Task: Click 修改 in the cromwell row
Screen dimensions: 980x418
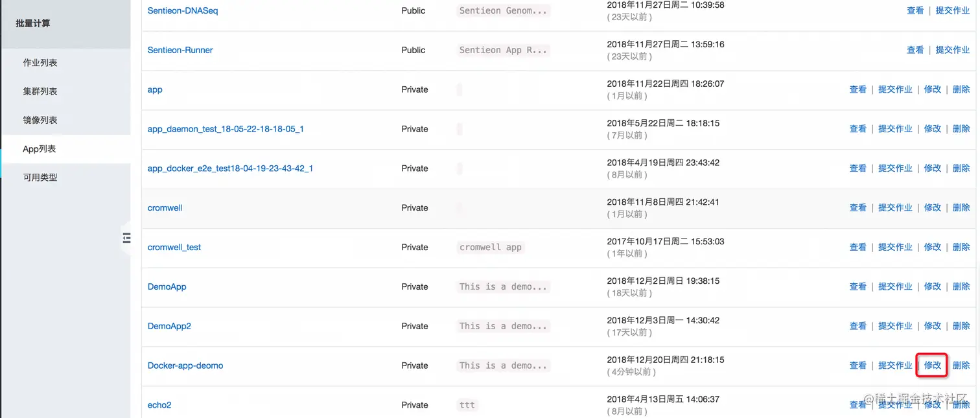Action: (933, 208)
